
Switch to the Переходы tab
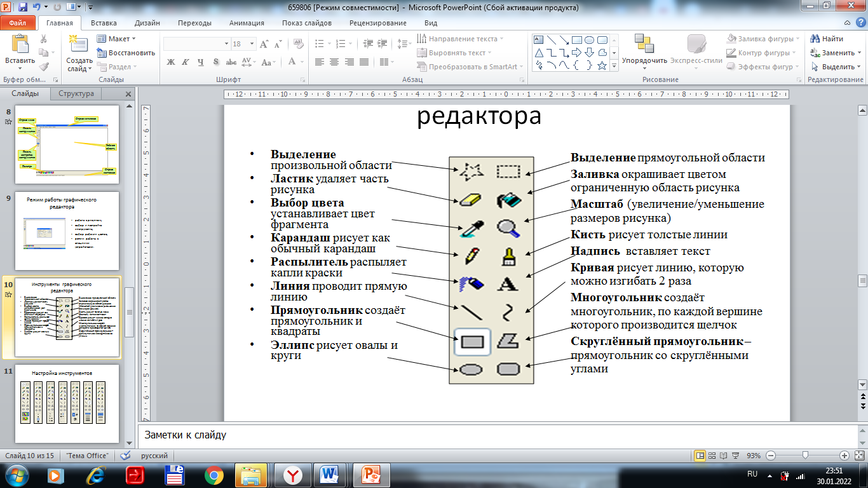click(194, 23)
